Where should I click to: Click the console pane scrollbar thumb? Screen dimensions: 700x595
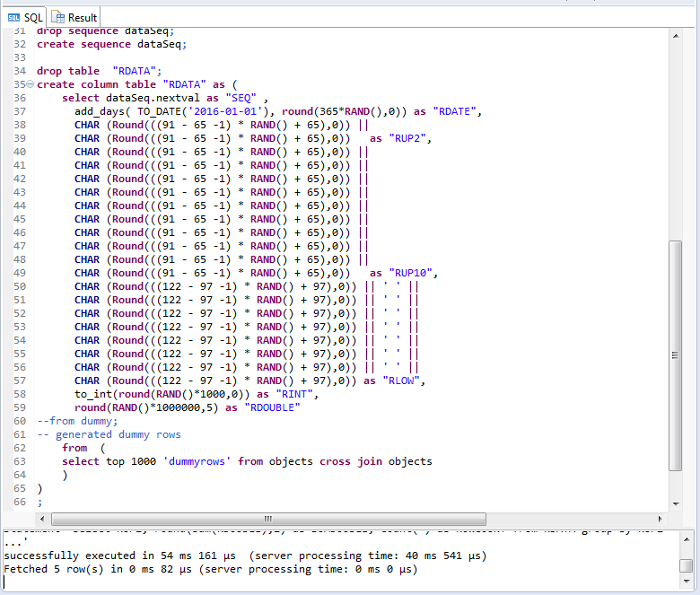point(687,565)
